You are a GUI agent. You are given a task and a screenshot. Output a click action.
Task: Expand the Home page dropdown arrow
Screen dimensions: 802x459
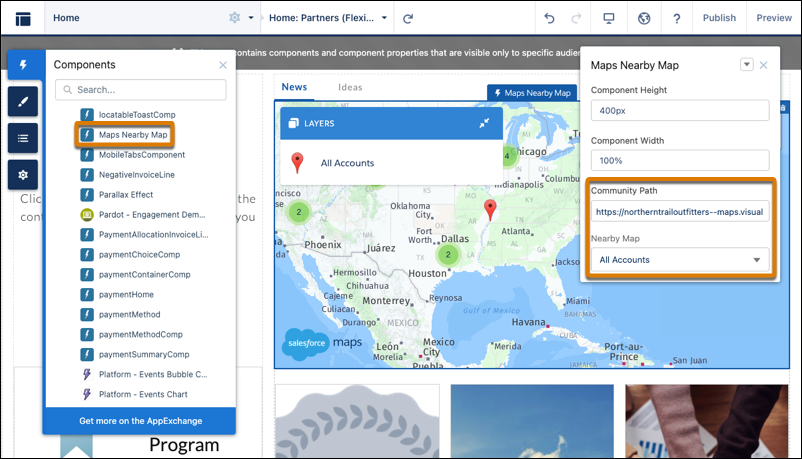[x=251, y=18]
